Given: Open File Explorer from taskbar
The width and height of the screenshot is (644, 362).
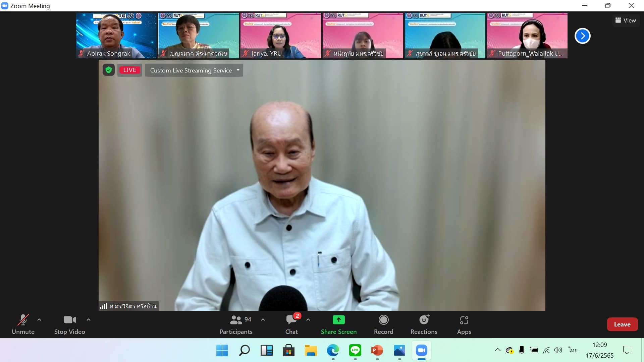Looking at the screenshot, I should [311, 351].
